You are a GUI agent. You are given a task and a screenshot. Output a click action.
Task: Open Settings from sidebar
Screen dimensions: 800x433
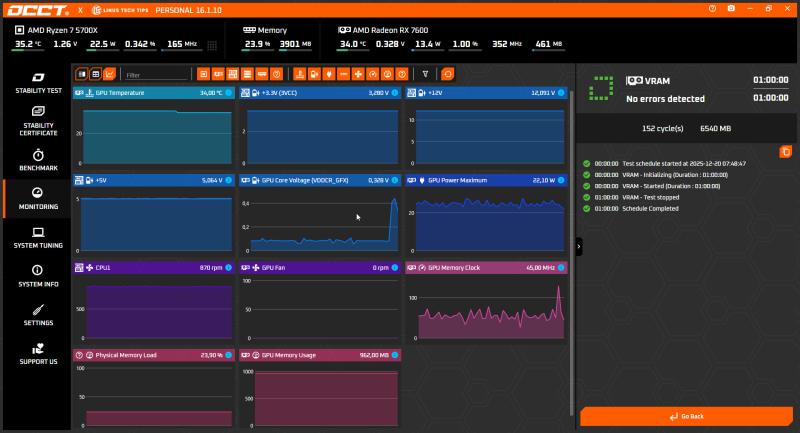pyautogui.click(x=38, y=315)
